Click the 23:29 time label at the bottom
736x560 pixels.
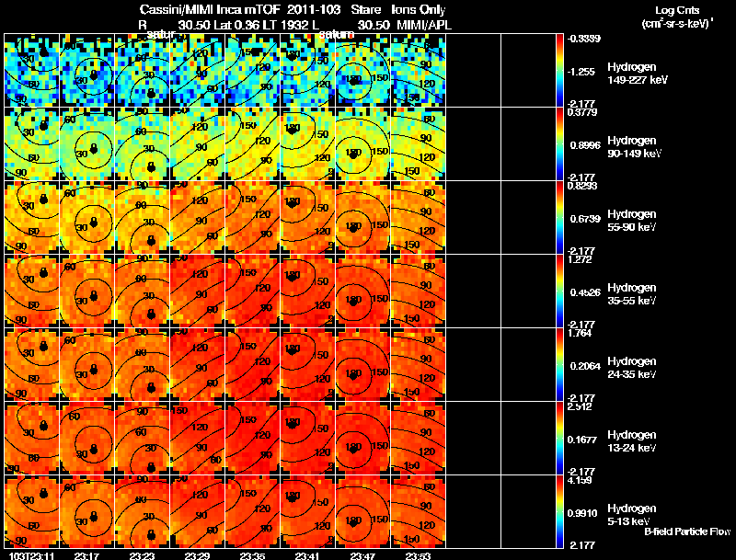click(x=197, y=555)
